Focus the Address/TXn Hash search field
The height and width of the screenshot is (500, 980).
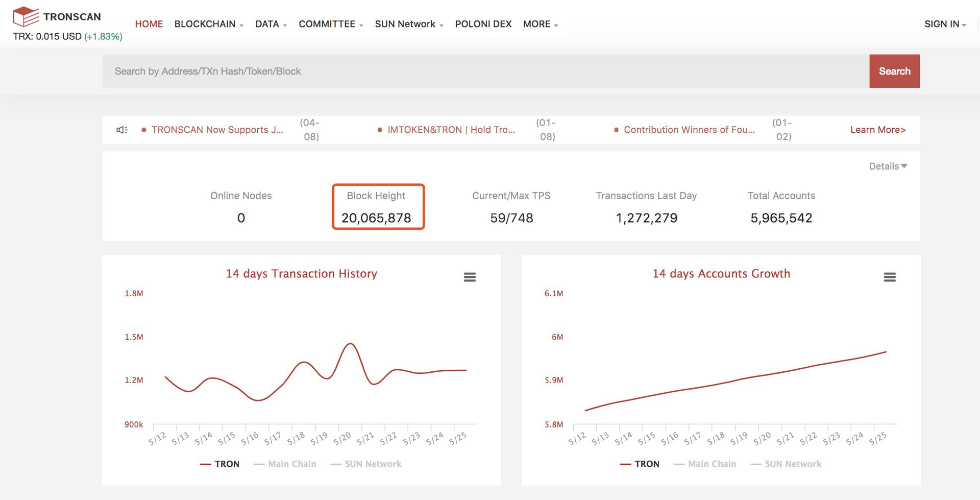[x=486, y=71]
